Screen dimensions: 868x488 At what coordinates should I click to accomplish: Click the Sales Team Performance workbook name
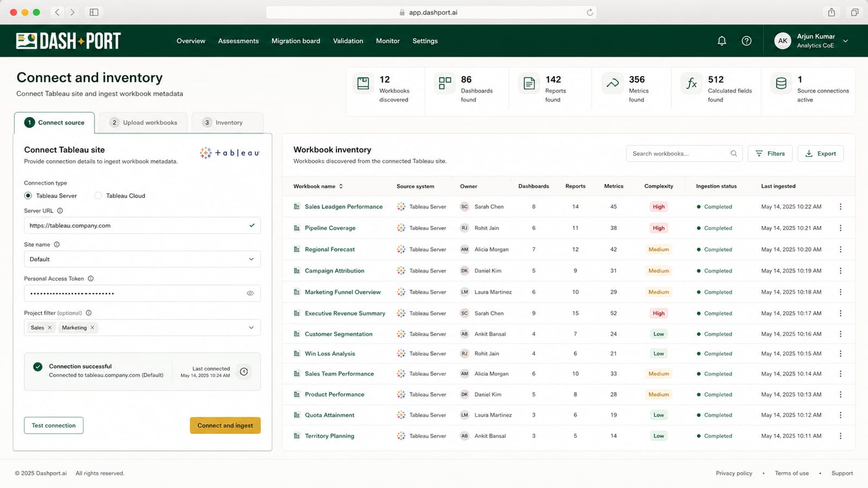point(339,374)
